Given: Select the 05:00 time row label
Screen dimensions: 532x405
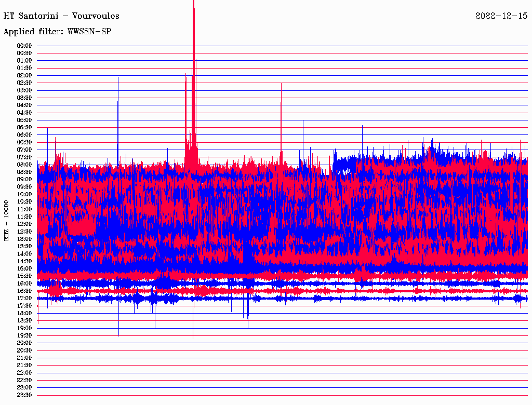Looking at the screenshot, I should (x=24, y=120).
